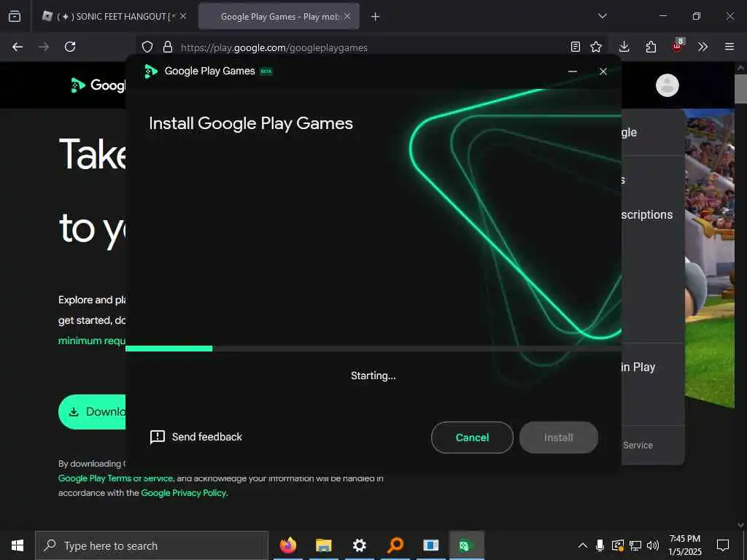
Task: Reload the current page
Action: pyautogui.click(x=70, y=47)
